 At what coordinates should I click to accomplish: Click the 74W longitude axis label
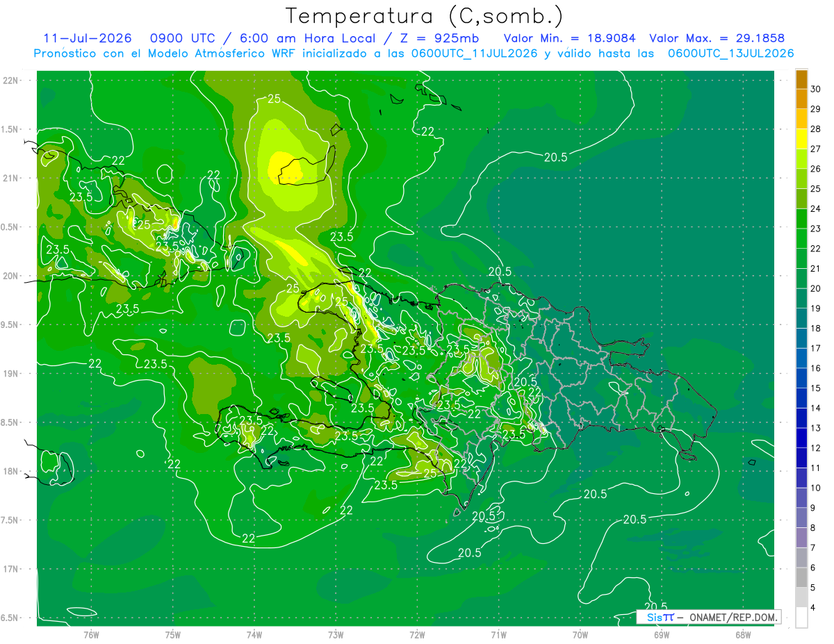(254, 634)
